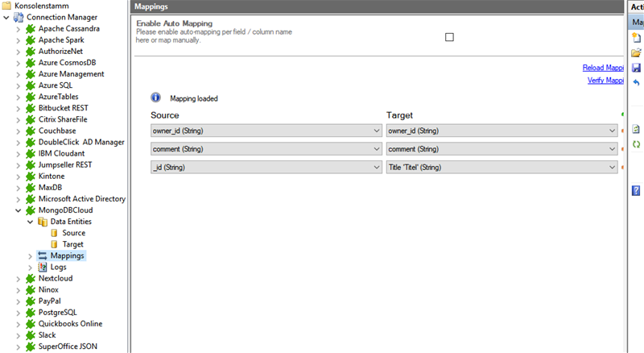Click the open folder icon in Actions pane
The width and height of the screenshot is (644, 353).
tap(635, 53)
